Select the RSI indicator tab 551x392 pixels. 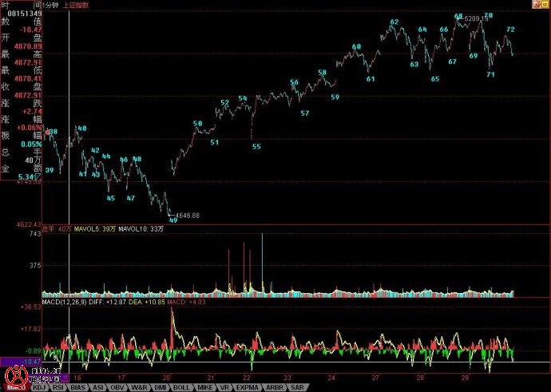(59, 387)
